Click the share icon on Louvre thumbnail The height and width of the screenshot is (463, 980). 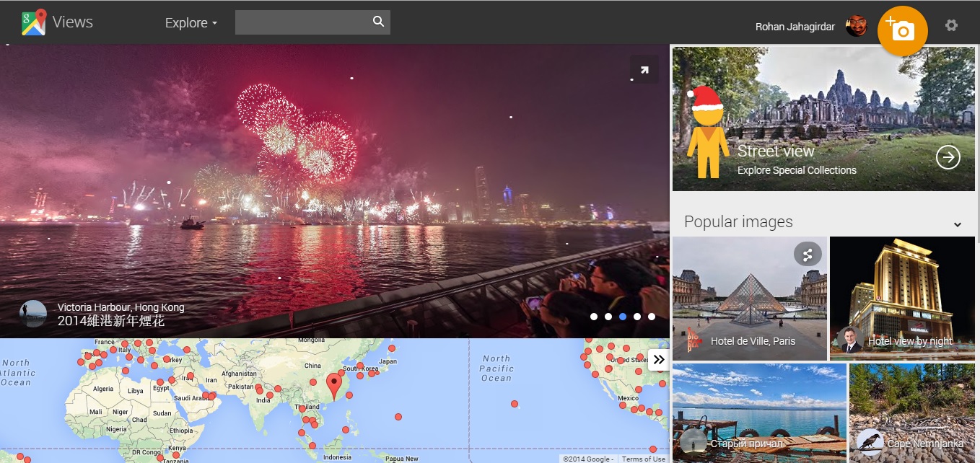[808, 254]
